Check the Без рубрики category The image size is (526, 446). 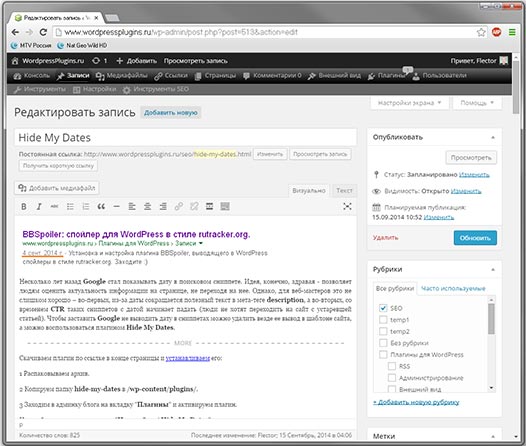pyautogui.click(x=383, y=343)
